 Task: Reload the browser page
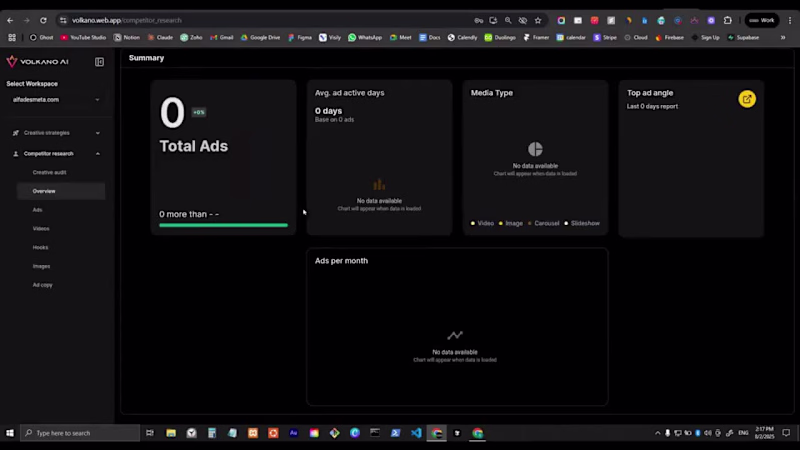[x=43, y=20]
